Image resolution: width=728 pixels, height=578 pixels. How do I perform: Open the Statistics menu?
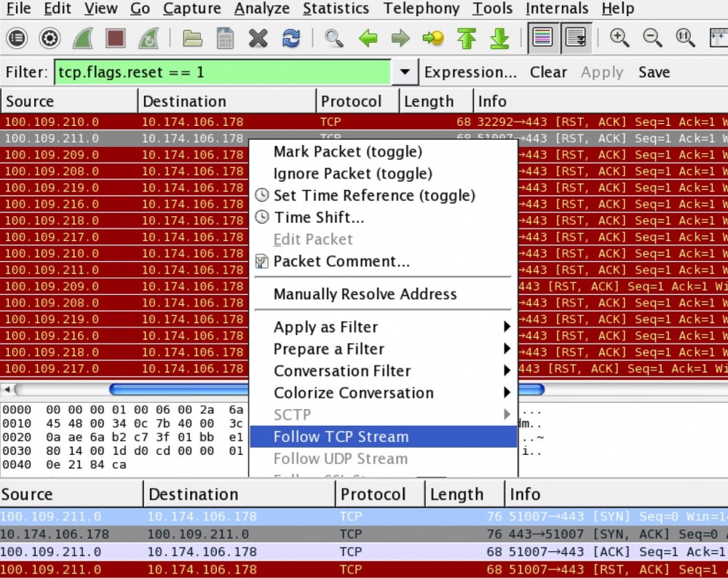[336, 8]
